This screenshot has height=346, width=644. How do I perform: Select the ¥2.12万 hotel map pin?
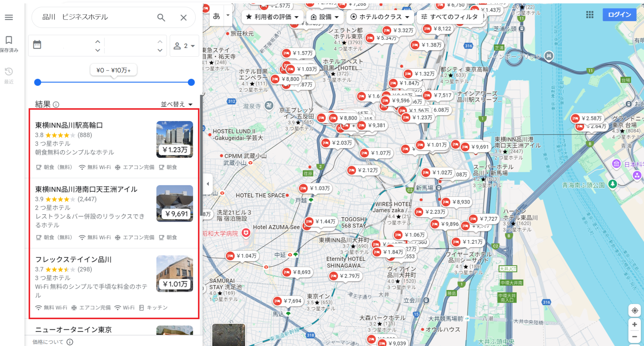click(363, 170)
